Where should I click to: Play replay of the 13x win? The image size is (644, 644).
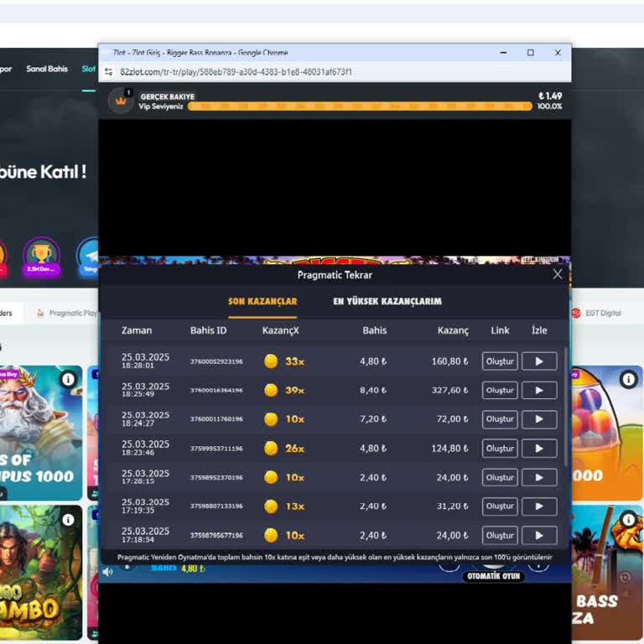tap(539, 506)
